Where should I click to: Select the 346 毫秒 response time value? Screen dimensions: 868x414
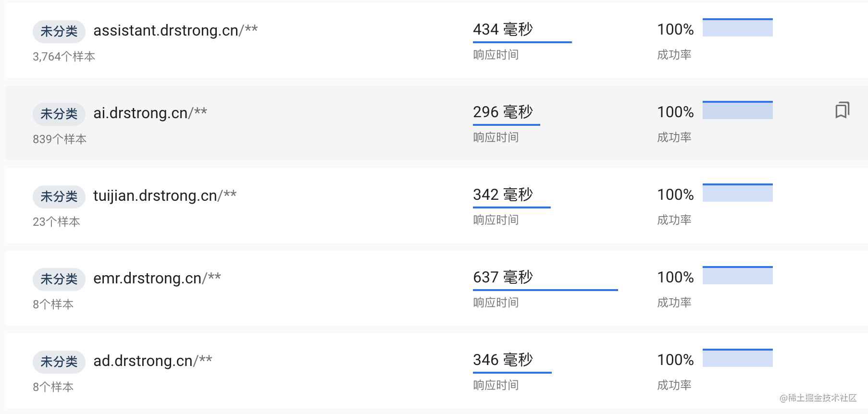coord(503,360)
